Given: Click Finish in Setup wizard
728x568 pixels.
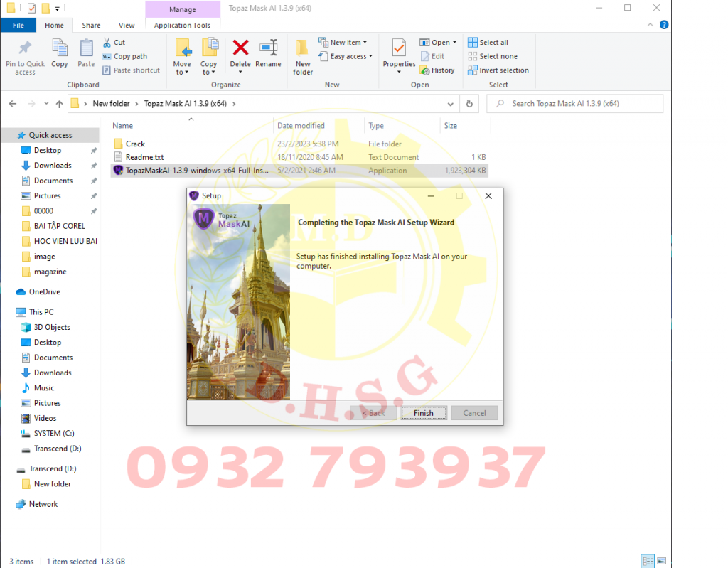Looking at the screenshot, I should click(x=424, y=413).
